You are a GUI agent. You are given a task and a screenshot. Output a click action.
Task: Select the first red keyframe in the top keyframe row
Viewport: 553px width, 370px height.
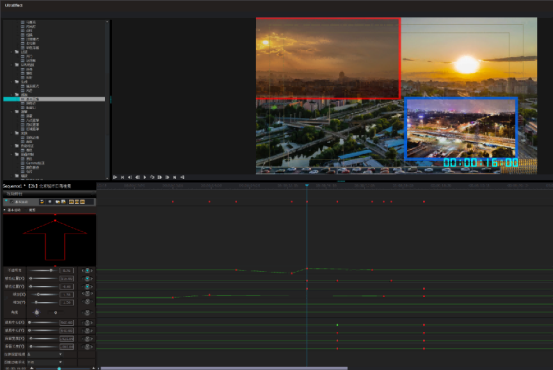coord(173,202)
